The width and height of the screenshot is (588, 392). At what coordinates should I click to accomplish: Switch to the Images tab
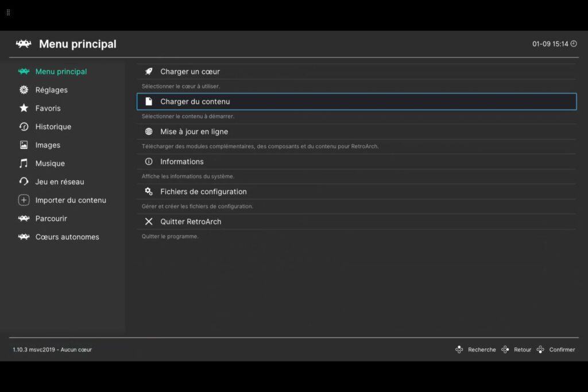(48, 145)
